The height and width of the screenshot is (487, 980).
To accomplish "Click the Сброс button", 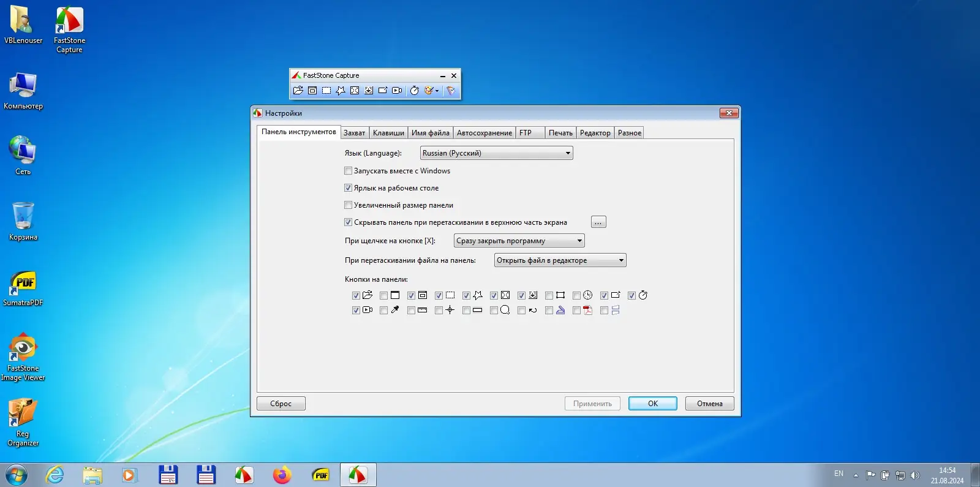I will coord(281,404).
